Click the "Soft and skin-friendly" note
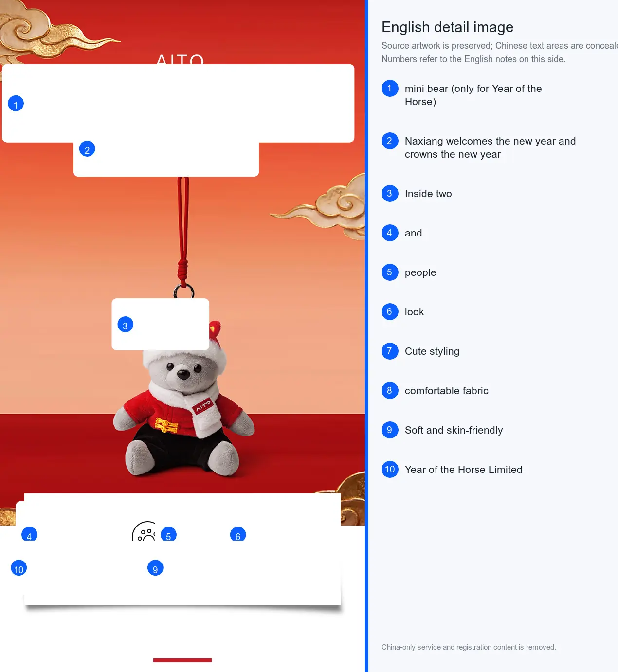Image resolution: width=618 pixels, height=672 pixels. click(454, 430)
